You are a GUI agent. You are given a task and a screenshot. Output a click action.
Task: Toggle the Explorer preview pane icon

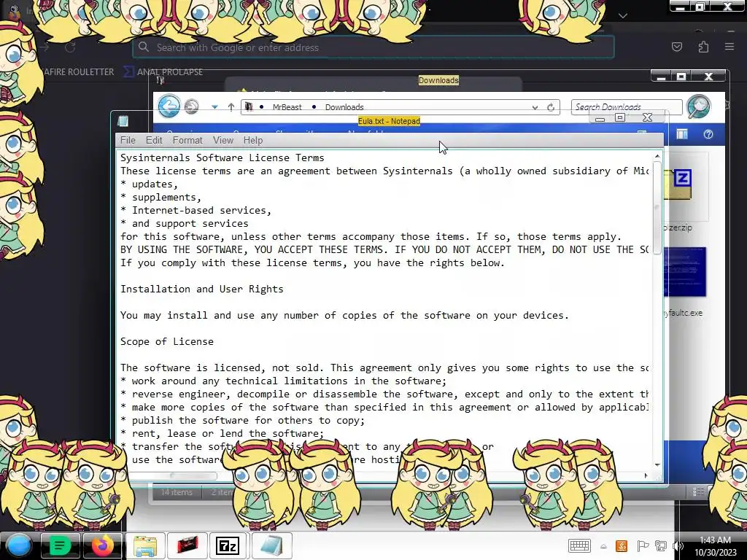click(x=682, y=134)
